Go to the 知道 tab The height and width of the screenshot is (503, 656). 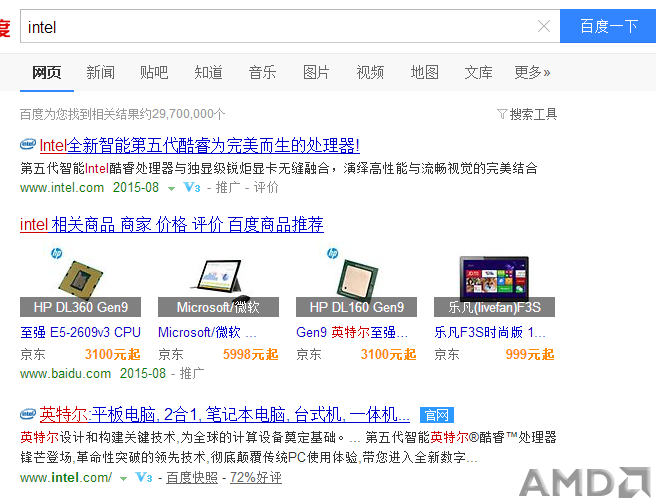[x=208, y=73]
